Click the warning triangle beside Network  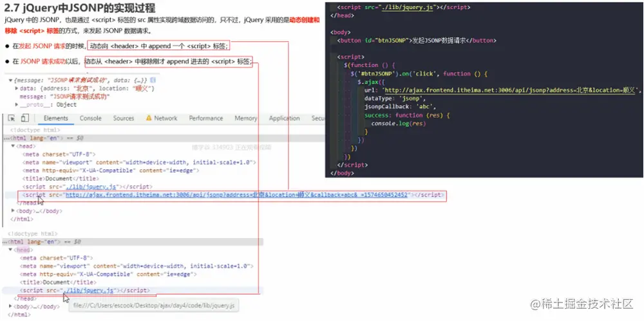[x=149, y=118]
